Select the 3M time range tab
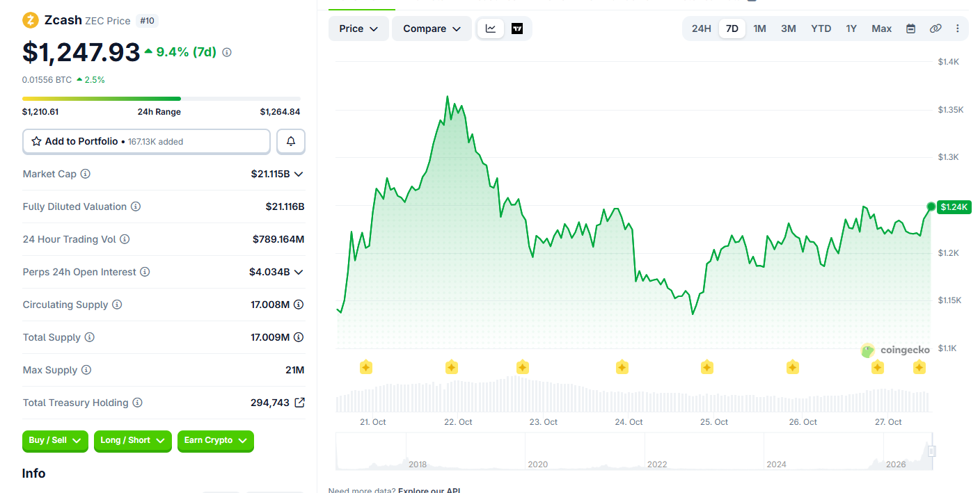Viewport: 980px width, 493px height. [789, 29]
